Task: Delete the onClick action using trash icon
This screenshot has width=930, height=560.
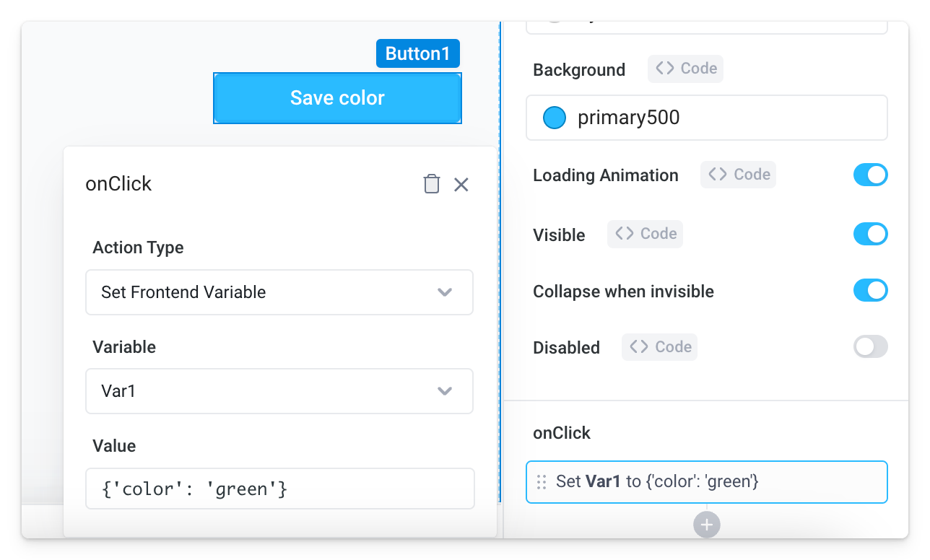Action: click(x=431, y=184)
